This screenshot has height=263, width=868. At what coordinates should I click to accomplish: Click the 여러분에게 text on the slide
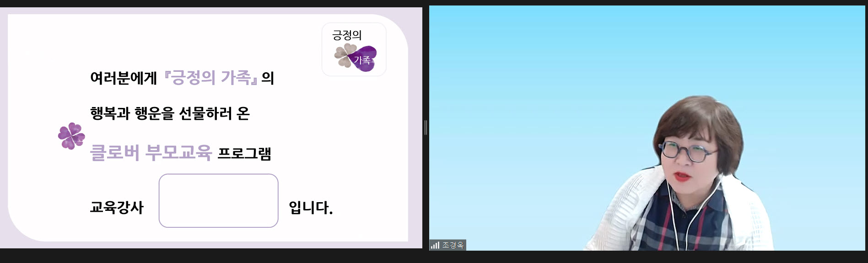pos(124,78)
